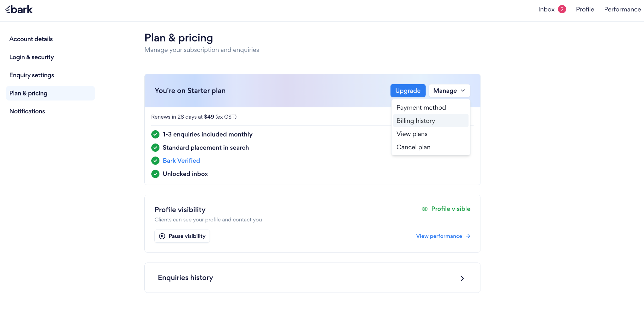Click the check beside Standard placement in search

click(x=155, y=148)
